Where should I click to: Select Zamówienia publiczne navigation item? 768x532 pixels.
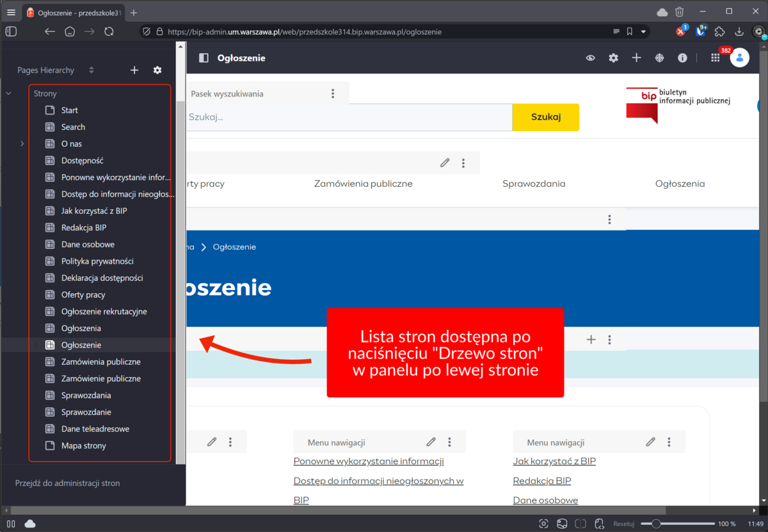(363, 184)
